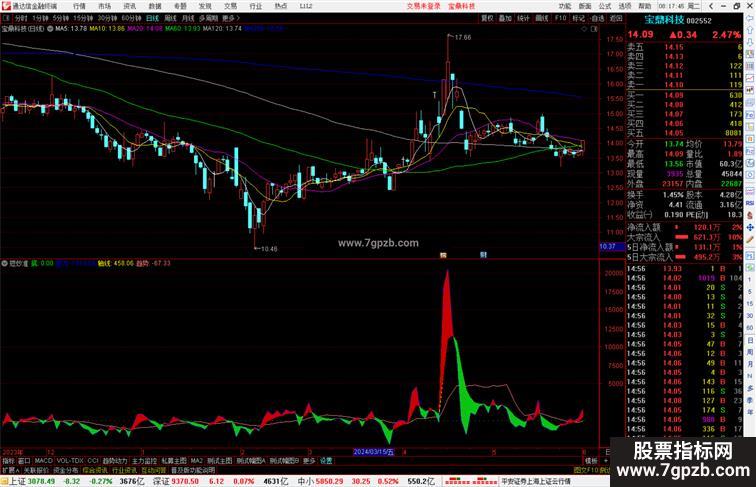Select the CCI indicator tab

click(x=93, y=461)
